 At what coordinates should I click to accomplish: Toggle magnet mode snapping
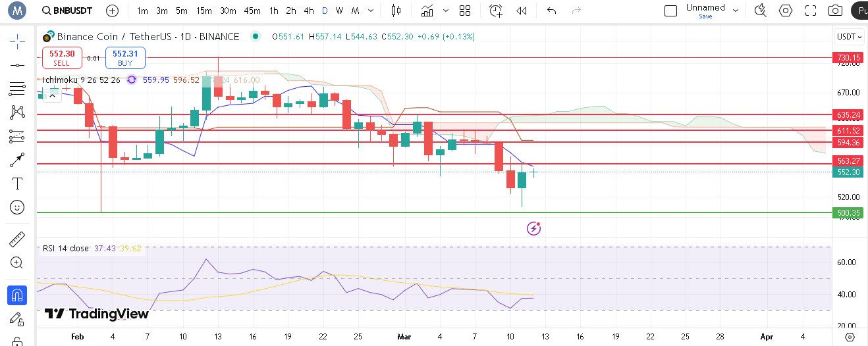(x=17, y=295)
